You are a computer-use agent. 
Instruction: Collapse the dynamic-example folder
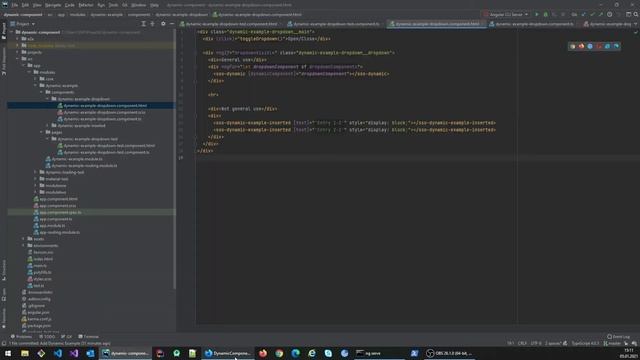pyautogui.click(x=36, y=86)
